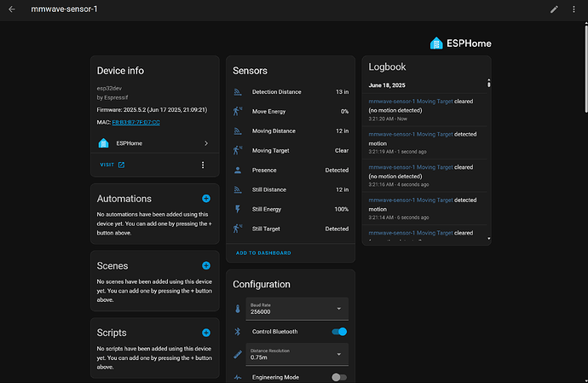
Task: Click Add to Dashboard button
Action: 263,253
